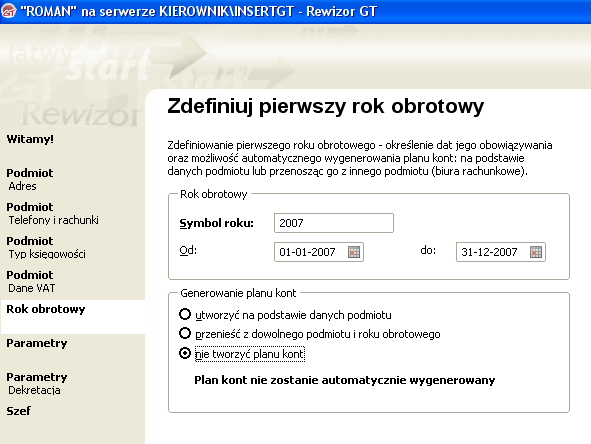This screenshot has height=444, width=591.
Task: Go to the first Parametry step
Action: click(37, 343)
